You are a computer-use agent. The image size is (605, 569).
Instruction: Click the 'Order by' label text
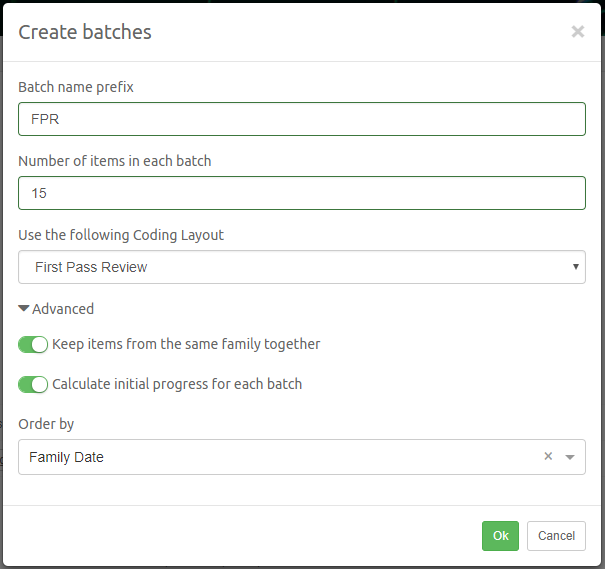coord(46,424)
